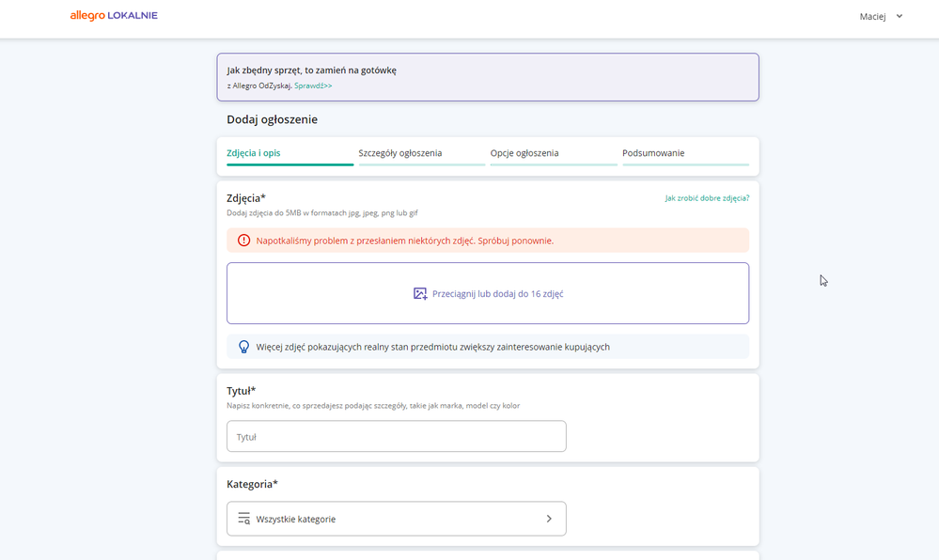Screen dimensions: 939x560
Task: Click the category list search icon
Action: (x=244, y=519)
